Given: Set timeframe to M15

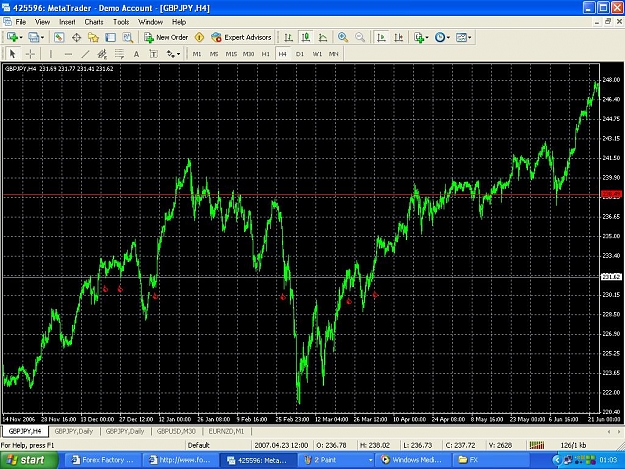Looking at the screenshot, I should (x=231, y=54).
